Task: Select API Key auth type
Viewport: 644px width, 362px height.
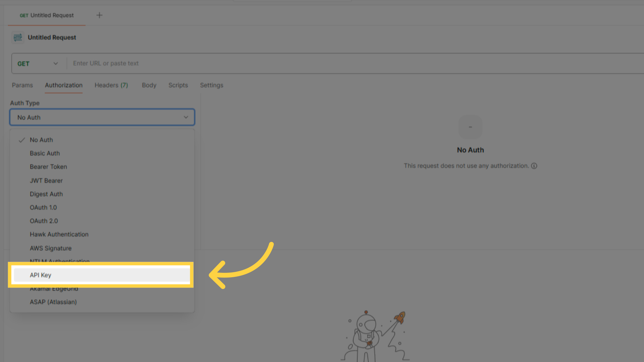Action: coord(102,275)
